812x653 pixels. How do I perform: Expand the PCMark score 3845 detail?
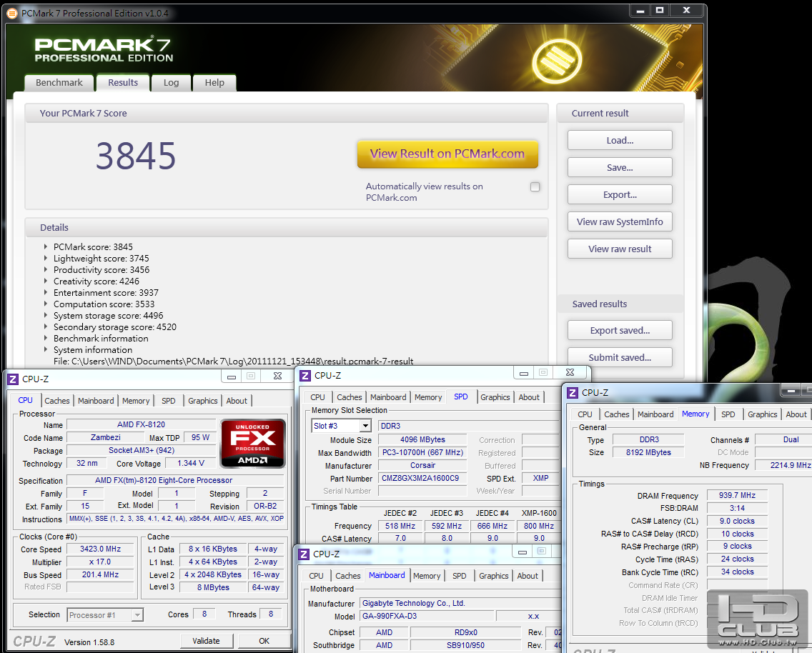(x=46, y=246)
